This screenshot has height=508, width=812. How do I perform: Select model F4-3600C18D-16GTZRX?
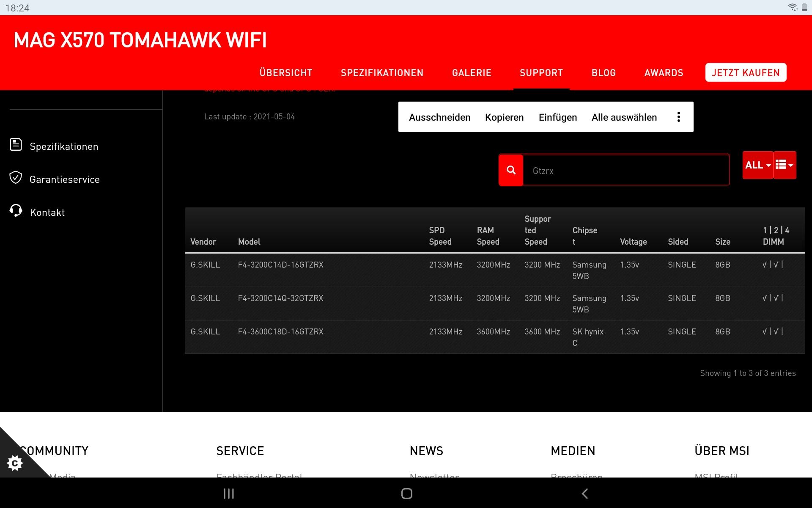pos(280,331)
